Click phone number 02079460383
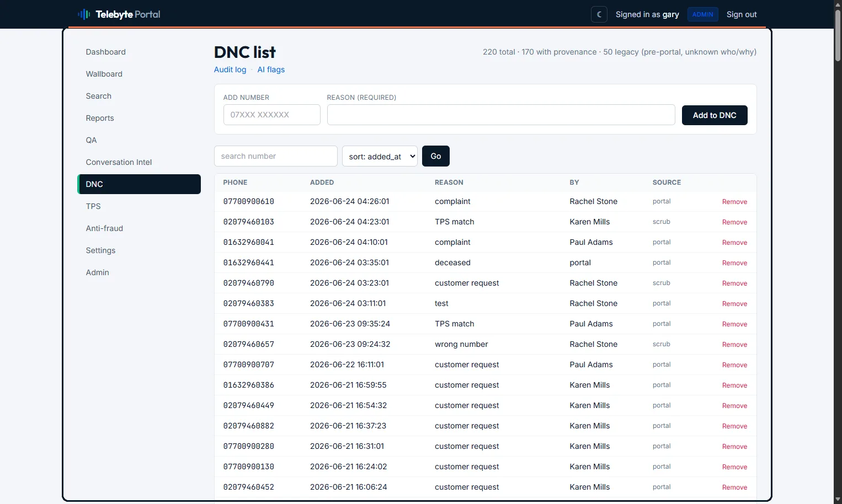 (x=248, y=304)
